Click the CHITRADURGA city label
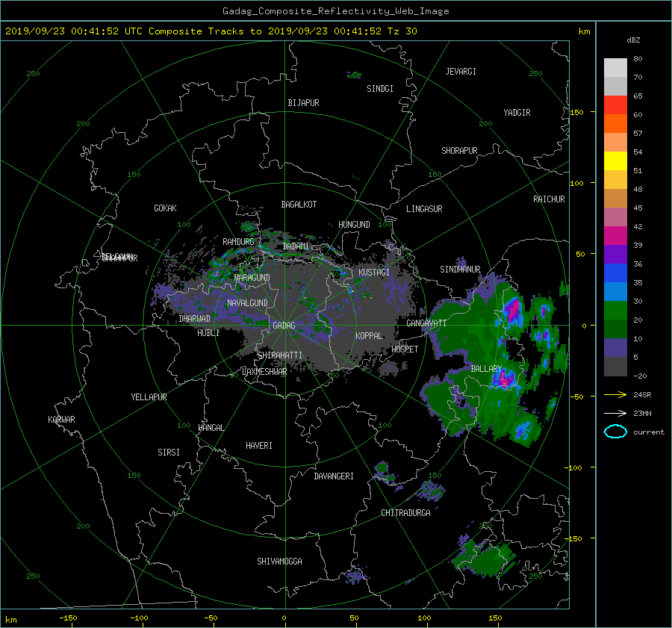 405,513
